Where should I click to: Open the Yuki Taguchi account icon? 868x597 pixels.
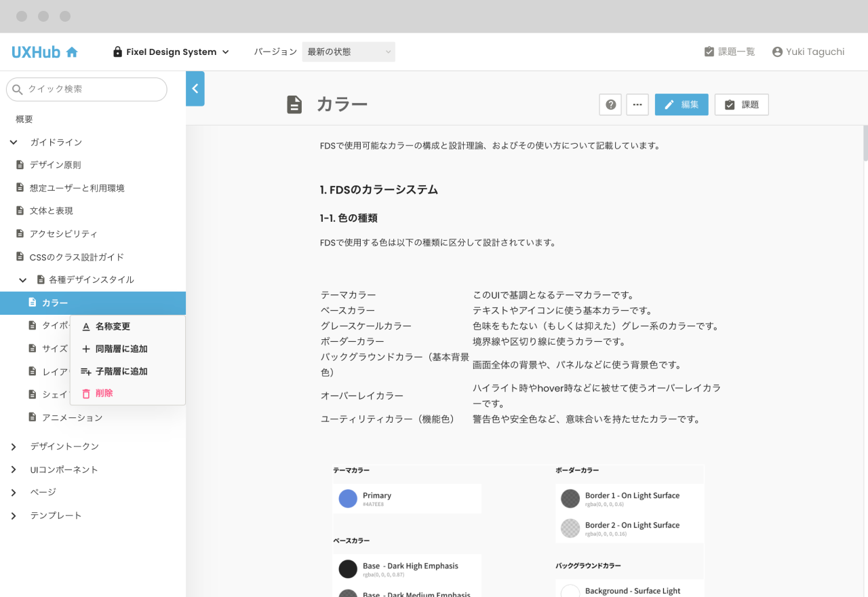pyautogui.click(x=776, y=51)
